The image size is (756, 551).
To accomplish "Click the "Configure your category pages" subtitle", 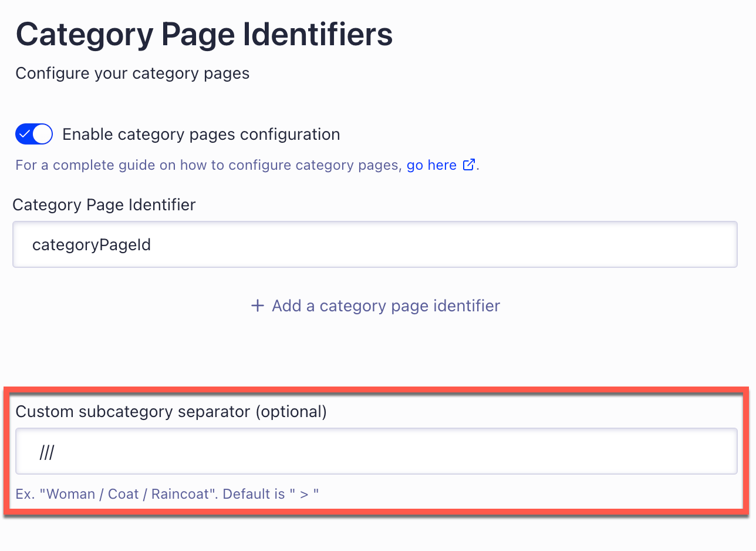I will (133, 73).
